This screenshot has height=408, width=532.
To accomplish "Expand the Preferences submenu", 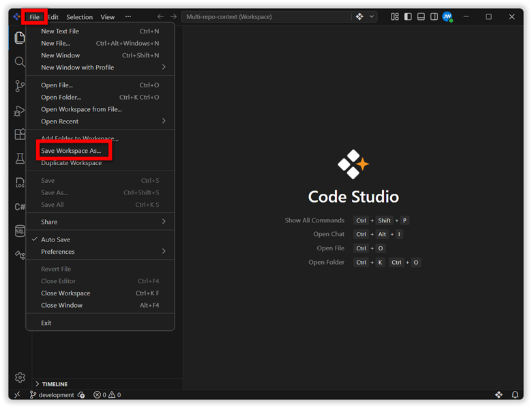I will pyautogui.click(x=100, y=252).
